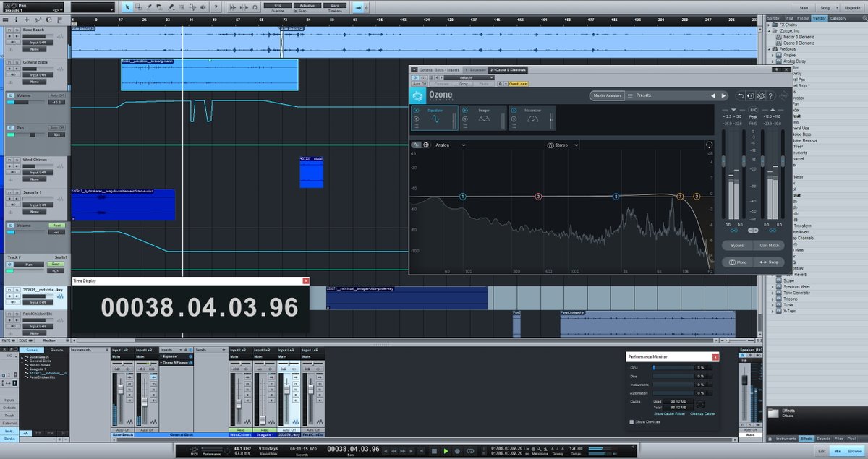Open the Adaptive snap dropdown

pos(307,5)
